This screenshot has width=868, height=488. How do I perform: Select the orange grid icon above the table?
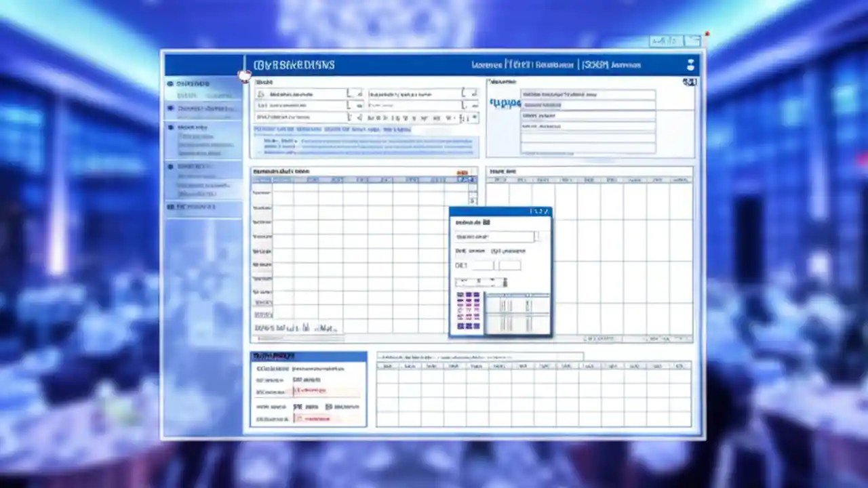tap(463, 172)
